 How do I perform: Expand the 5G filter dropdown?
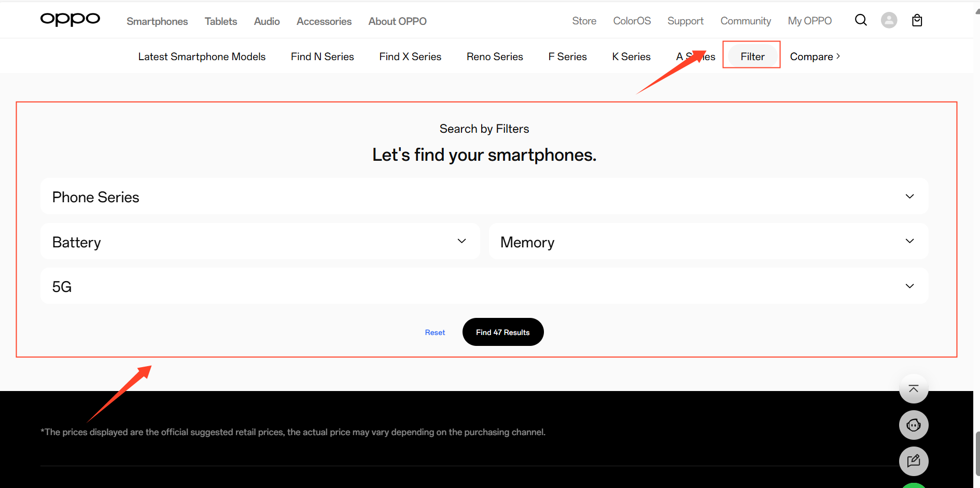pos(484,286)
